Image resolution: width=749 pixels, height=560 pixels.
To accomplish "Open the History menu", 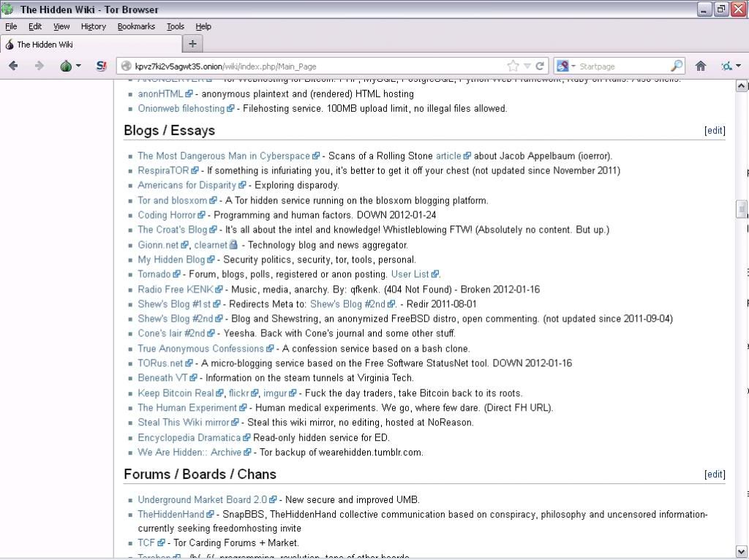I will 94,26.
